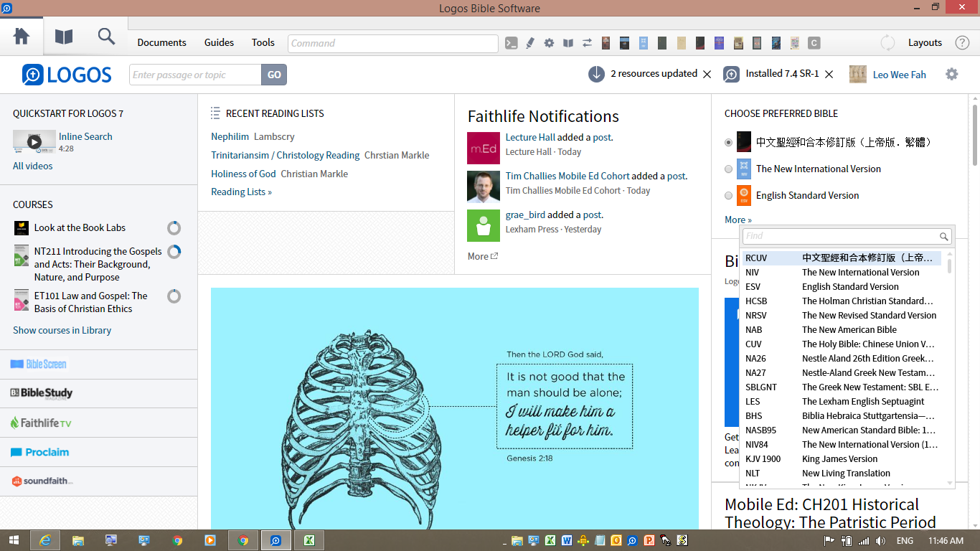Click the Lecture Hall m.Ed avatar
This screenshot has height=551, width=980.
pos(484,148)
